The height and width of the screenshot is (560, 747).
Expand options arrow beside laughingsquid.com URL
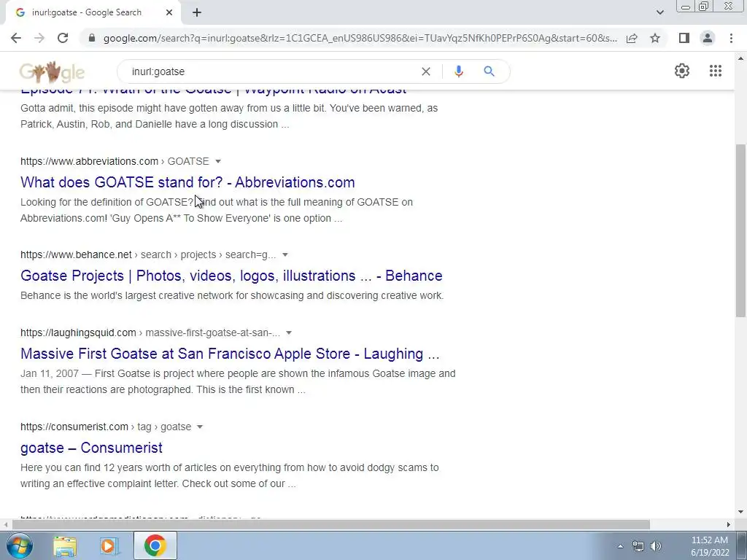[x=289, y=332]
